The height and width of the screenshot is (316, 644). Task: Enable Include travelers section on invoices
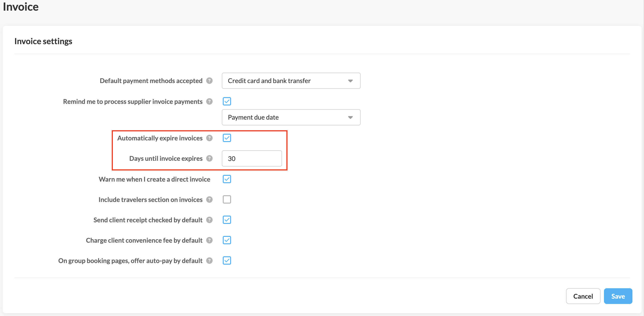(227, 199)
